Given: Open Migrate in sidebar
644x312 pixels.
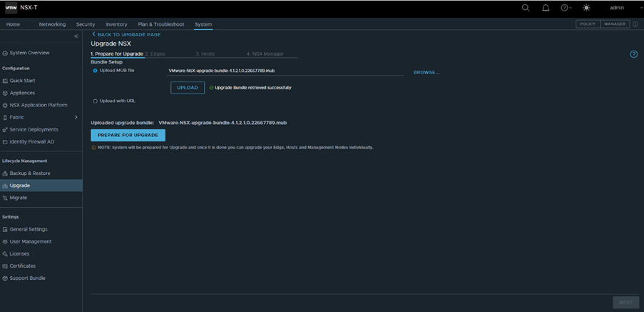Looking at the screenshot, I should 18,198.
